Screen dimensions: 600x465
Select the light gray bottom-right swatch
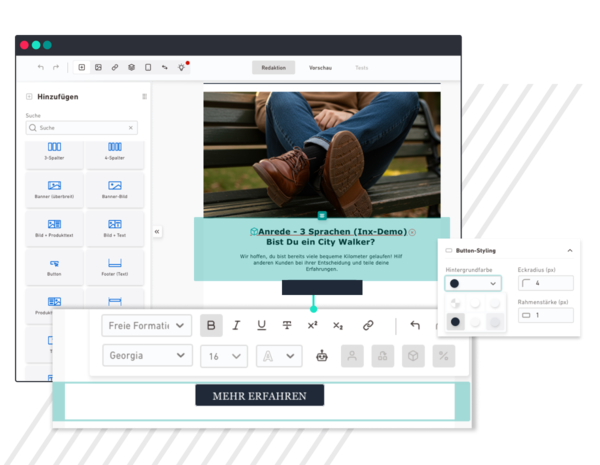(x=495, y=322)
